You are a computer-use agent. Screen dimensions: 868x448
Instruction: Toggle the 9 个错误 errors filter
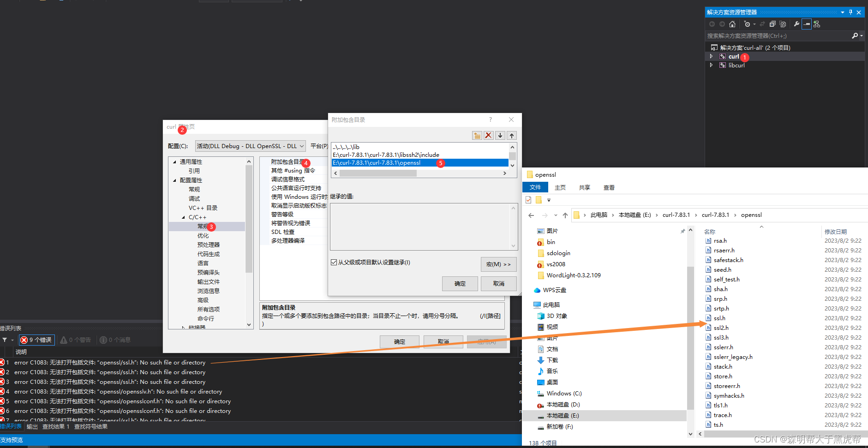(36, 340)
